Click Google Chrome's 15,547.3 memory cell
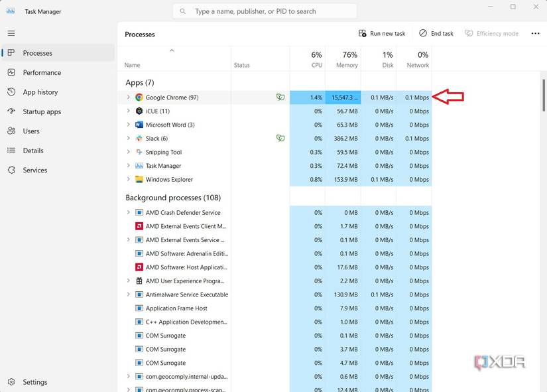This screenshot has width=547, height=392. (343, 98)
